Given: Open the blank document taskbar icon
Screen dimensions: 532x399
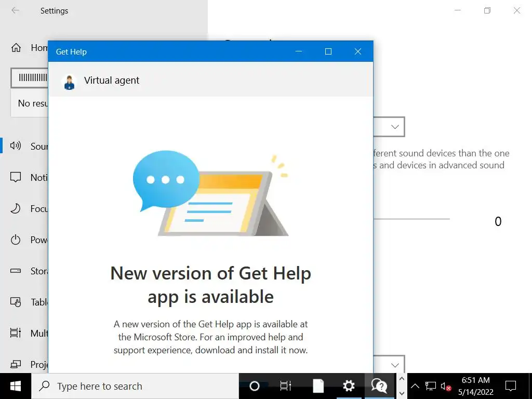Looking at the screenshot, I should [318, 386].
